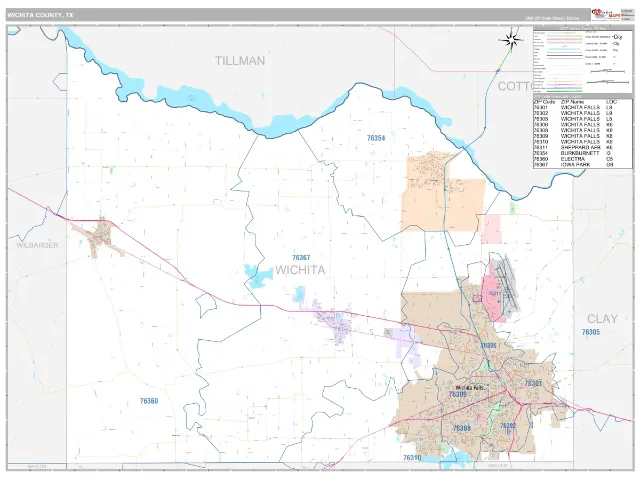The width and height of the screenshot is (640, 480).
Task: Click 'IOWA PARK' in the ZIP index table
Action: [576, 164]
